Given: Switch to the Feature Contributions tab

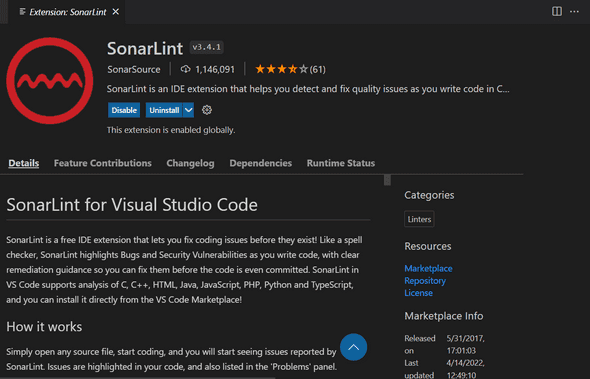Looking at the screenshot, I should pos(102,163).
